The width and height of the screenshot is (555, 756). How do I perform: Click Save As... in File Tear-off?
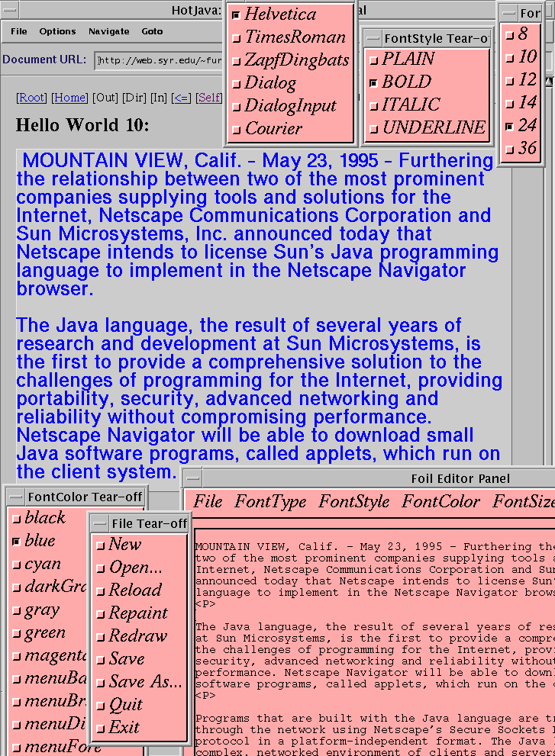(139, 682)
